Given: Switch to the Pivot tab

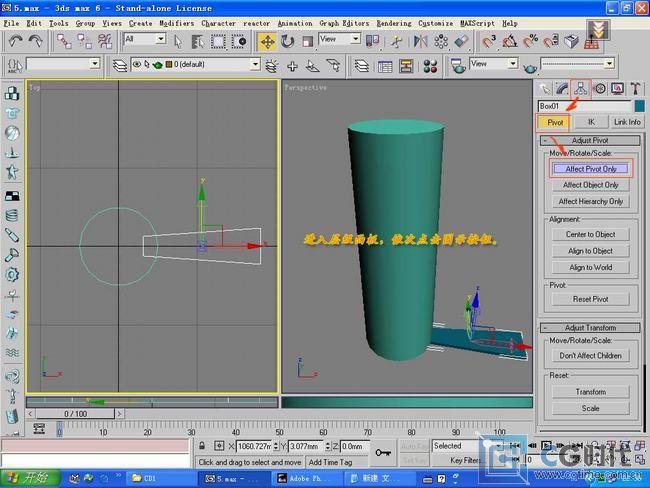Looking at the screenshot, I should pos(555,122).
